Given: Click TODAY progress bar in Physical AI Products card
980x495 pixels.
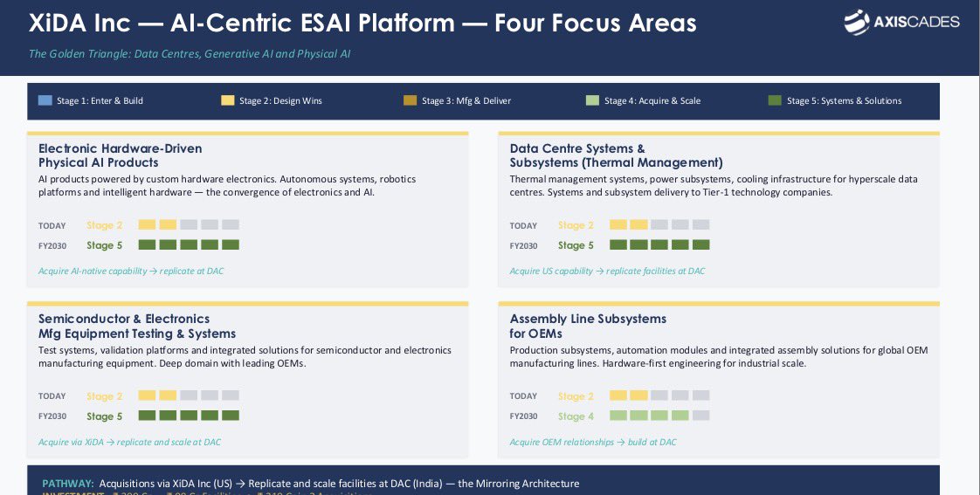Looking at the screenshot, I should coord(189,225).
